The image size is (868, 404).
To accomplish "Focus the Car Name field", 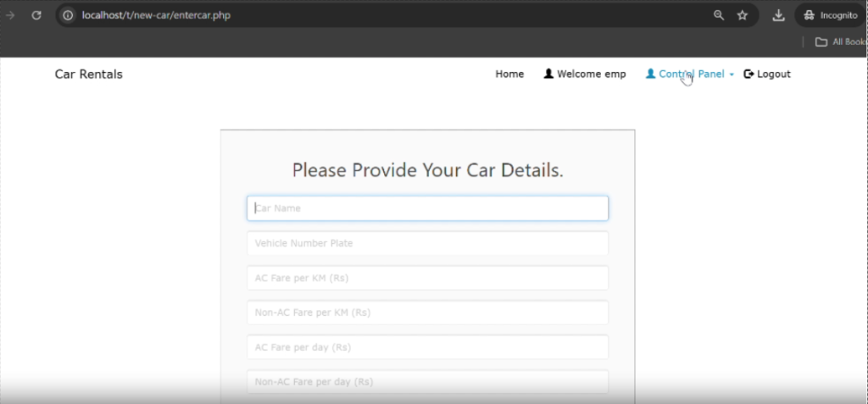I will click(x=427, y=208).
